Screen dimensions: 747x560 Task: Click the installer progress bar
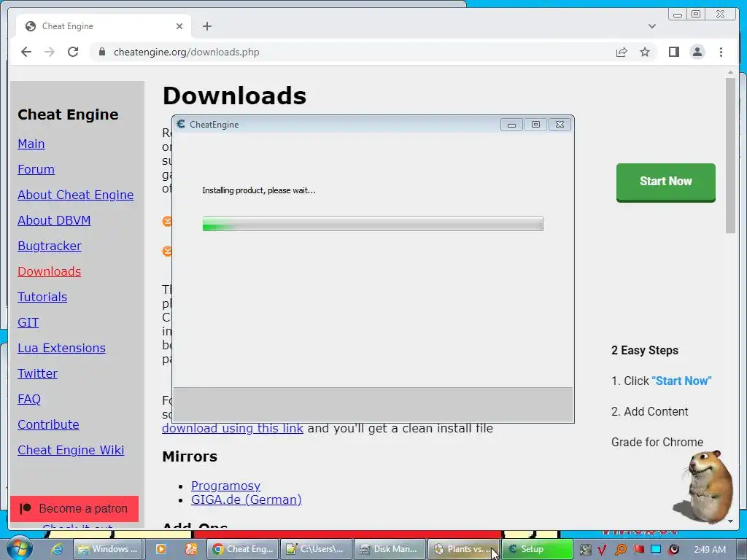point(373,223)
